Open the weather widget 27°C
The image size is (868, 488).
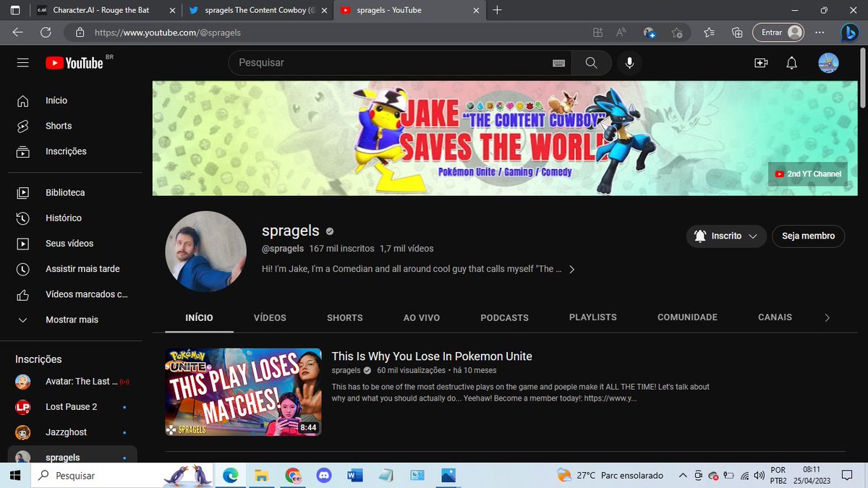[610, 475]
